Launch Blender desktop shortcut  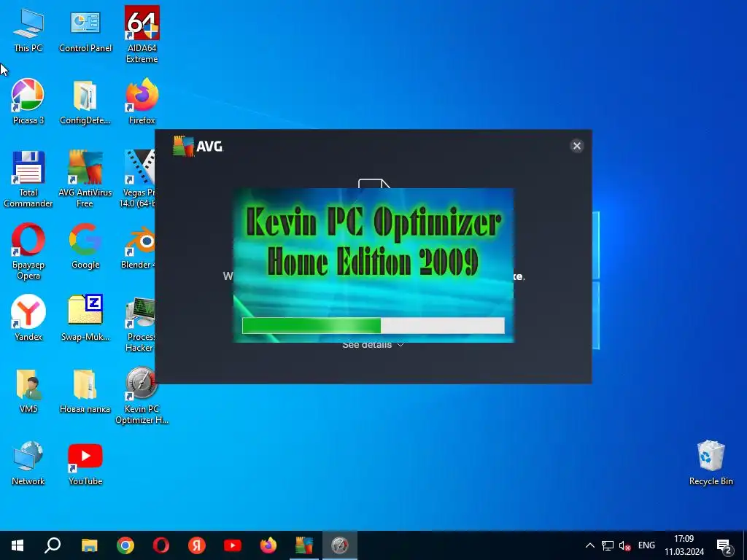(139, 248)
